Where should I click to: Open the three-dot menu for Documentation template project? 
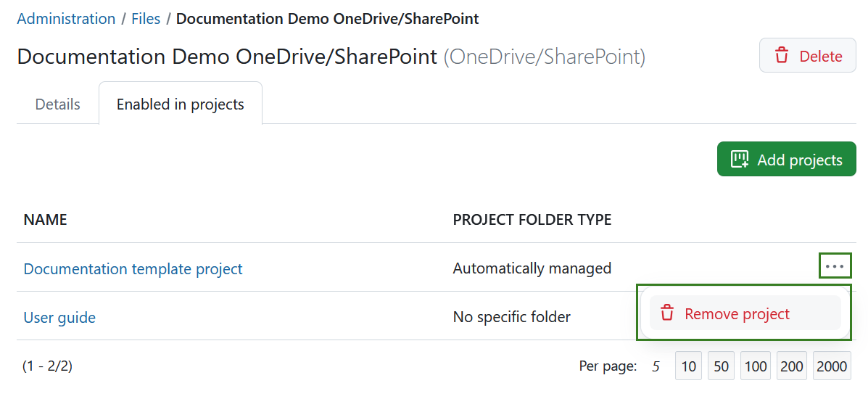click(835, 266)
